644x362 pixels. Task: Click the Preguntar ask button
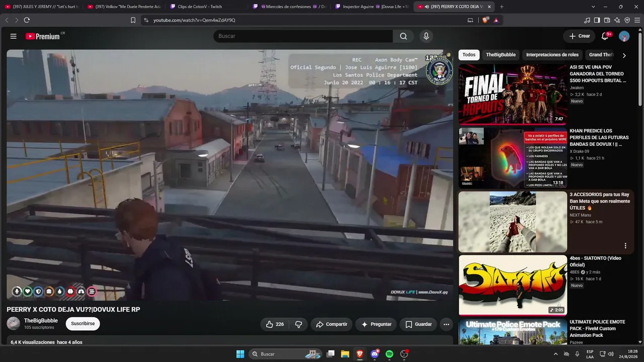376,324
